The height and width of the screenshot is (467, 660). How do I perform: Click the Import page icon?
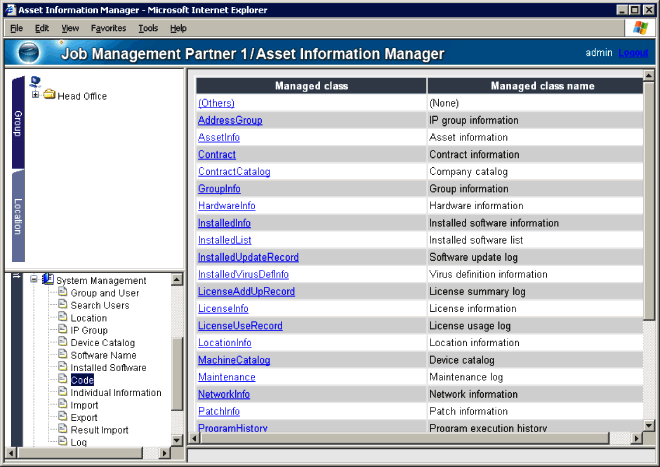(x=63, y=404)
